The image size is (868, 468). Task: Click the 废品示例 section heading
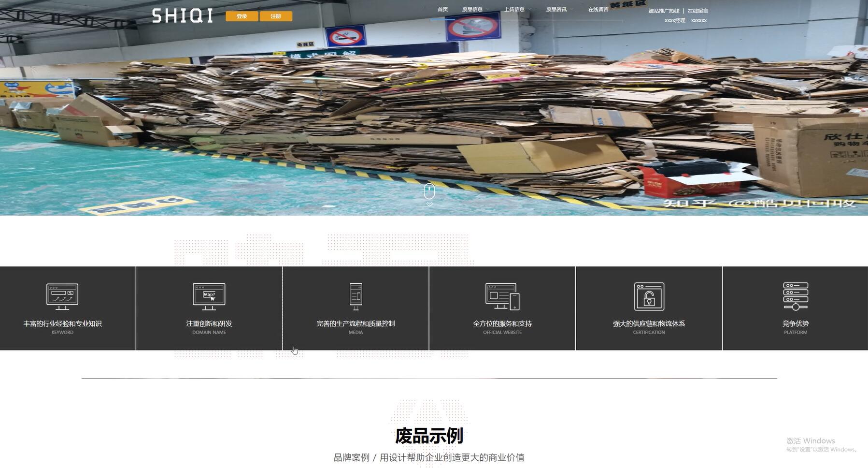point(429,436)
